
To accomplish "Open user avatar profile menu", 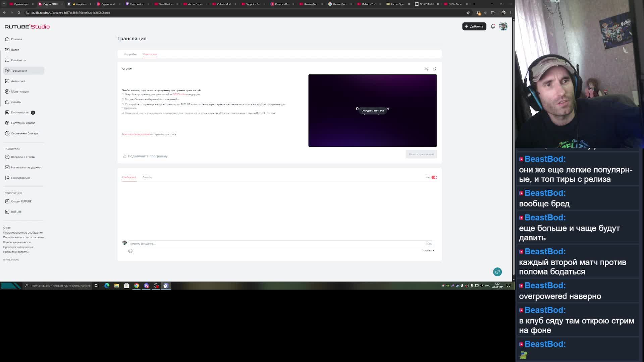I will [503, 26].
